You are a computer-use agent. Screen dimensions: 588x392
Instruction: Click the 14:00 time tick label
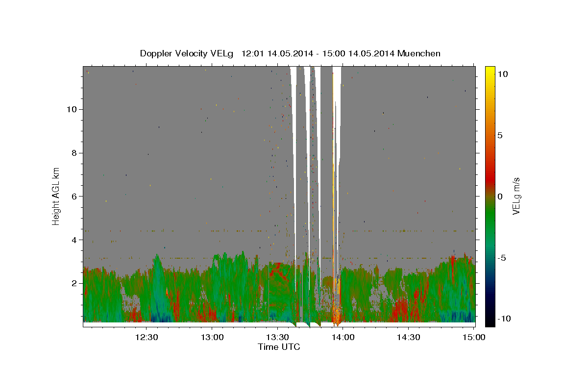tap(343, 337)
